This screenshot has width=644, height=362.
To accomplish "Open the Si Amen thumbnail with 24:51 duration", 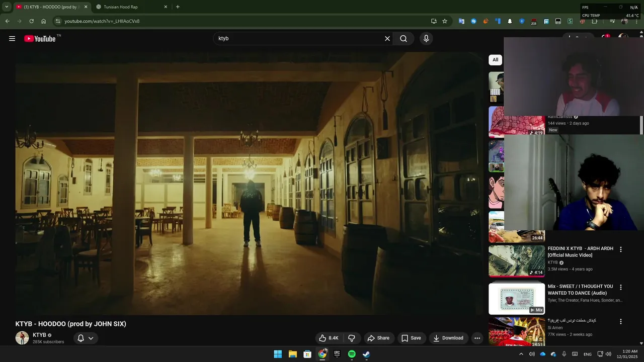I will 517,332.
